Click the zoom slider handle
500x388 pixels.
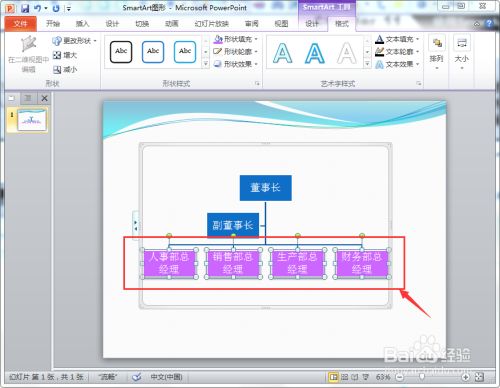point(422,377)
